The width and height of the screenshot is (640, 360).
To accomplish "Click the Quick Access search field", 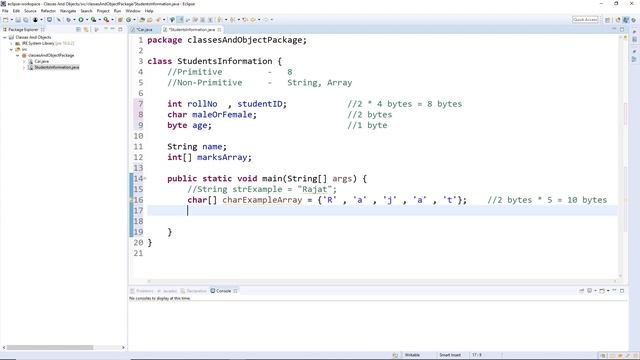I will click(x=585, y=20).
